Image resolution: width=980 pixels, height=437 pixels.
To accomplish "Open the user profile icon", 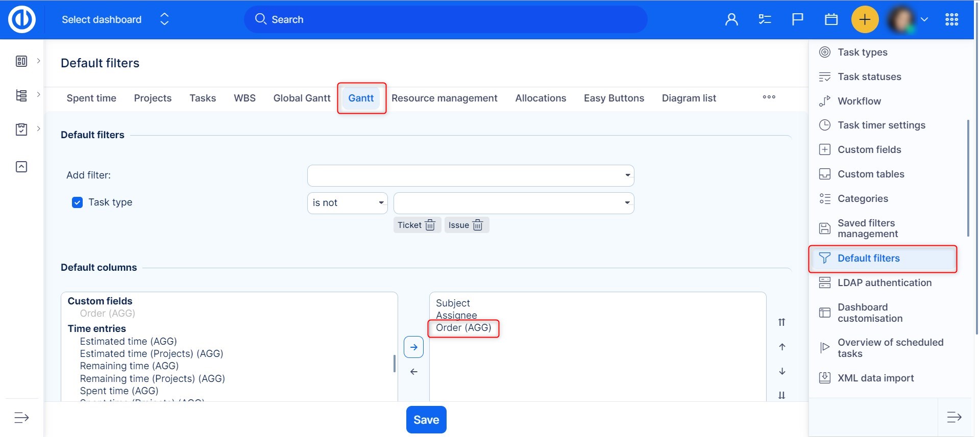I will click(x=731, y=20).
